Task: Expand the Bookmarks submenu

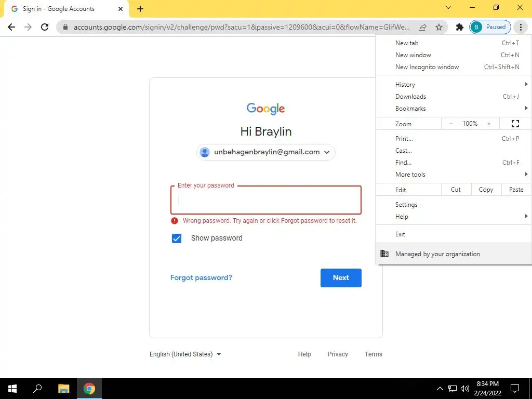Action: click(454, 109)
